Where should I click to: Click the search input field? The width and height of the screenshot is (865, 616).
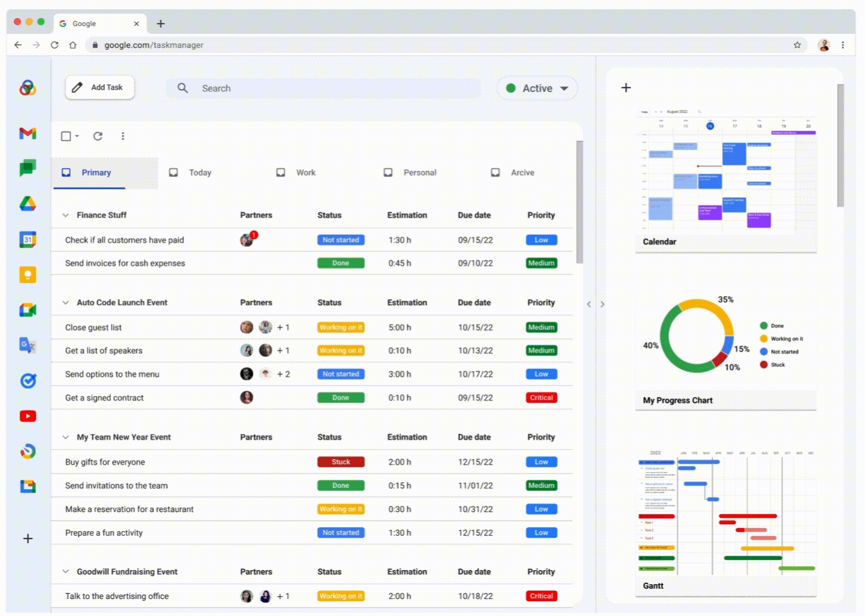pos(324,88)
